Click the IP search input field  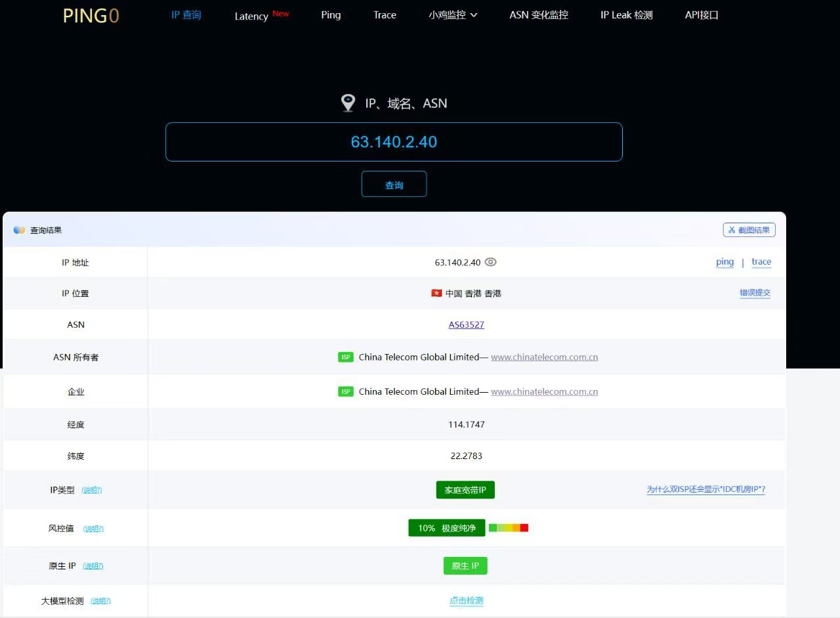click(x=394, y=142)
